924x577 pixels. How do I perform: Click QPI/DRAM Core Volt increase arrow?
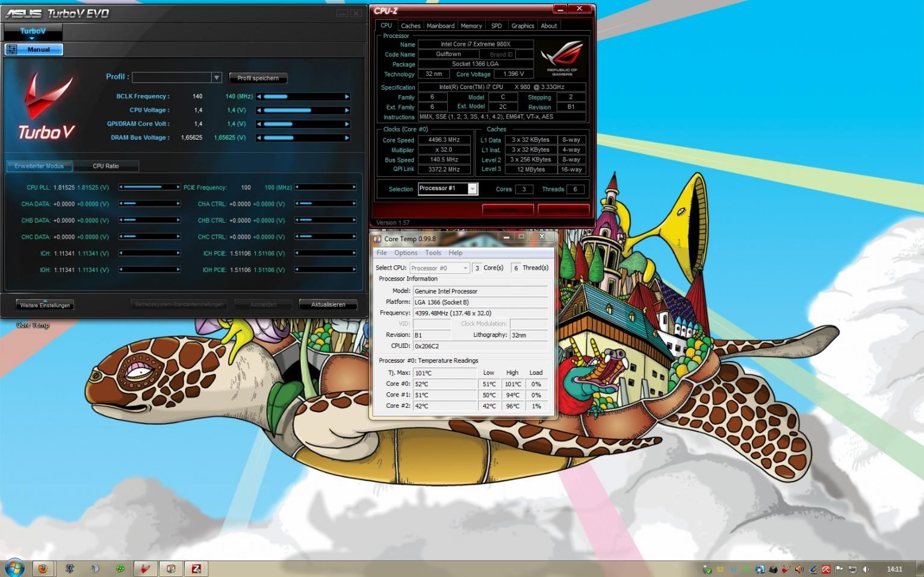pos(347,124)
